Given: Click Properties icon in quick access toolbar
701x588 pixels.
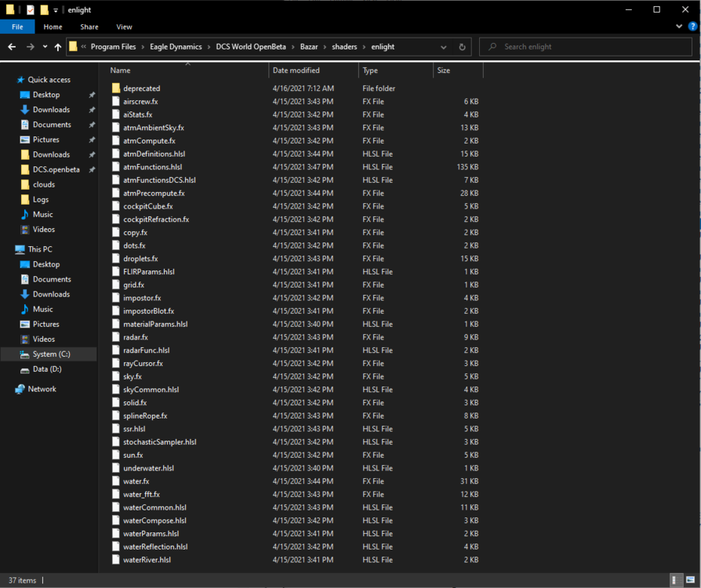Looking at the screenshot, I should coord(31,10).
